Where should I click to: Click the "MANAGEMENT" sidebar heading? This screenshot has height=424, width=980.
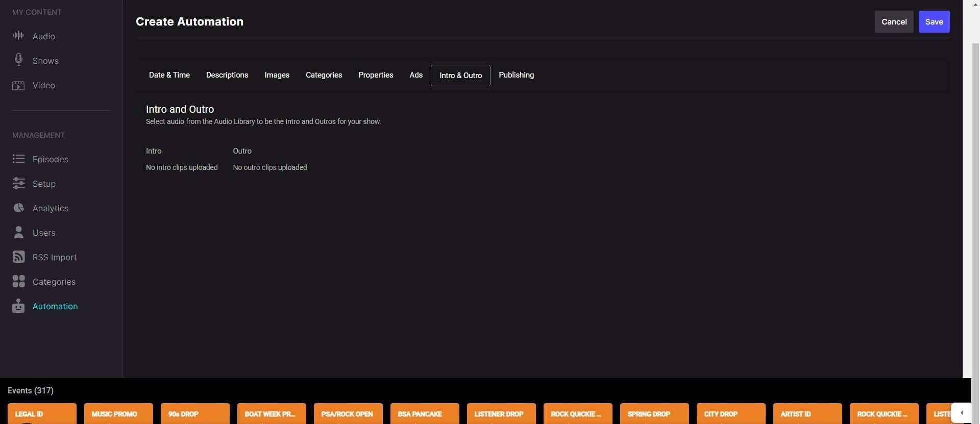(38, 135)
